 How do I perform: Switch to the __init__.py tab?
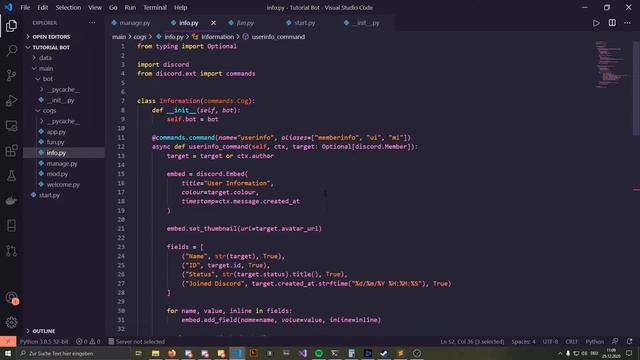(367, 23)
